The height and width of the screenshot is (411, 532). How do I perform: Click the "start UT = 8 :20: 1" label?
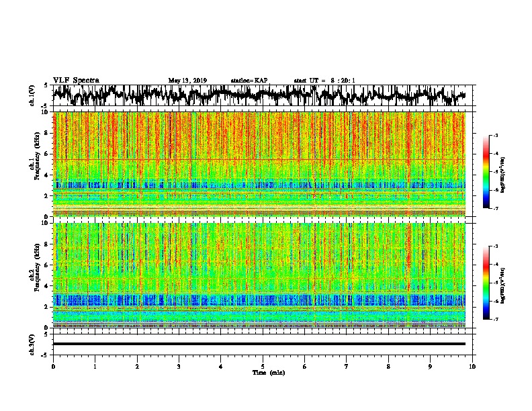(324, 81)
